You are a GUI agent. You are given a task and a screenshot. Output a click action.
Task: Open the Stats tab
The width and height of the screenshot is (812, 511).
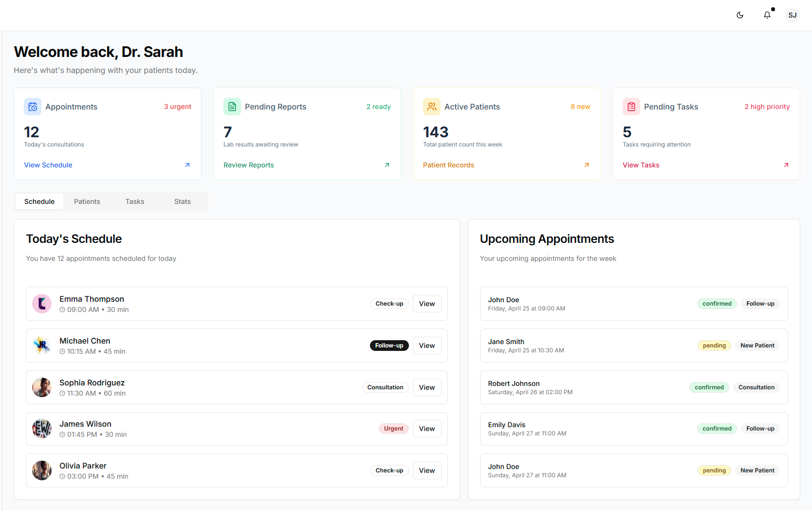(183, 201)
